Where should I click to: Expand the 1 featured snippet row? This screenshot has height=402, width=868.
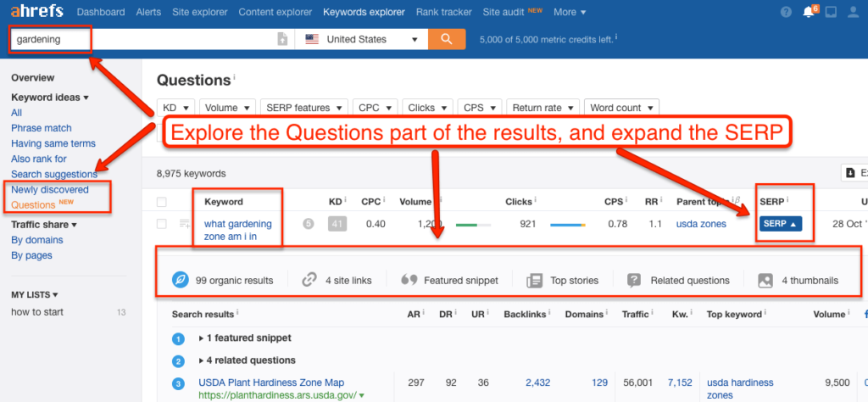pos(245,338)
